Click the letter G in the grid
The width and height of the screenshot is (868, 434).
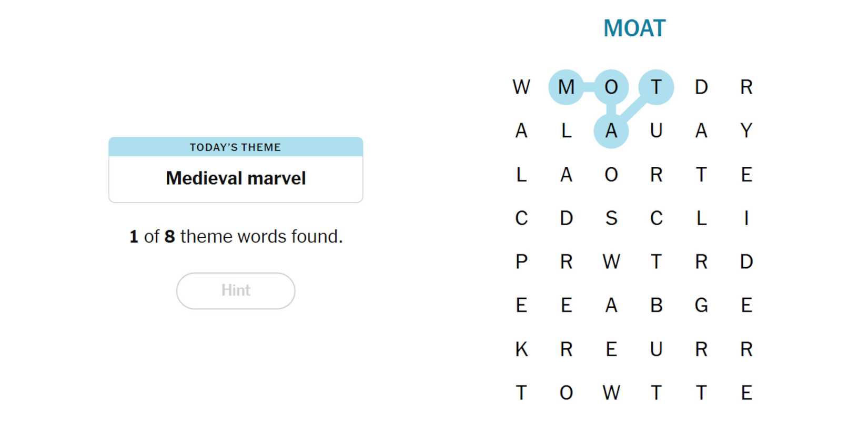pyautogui.click(x=701, y=305)
